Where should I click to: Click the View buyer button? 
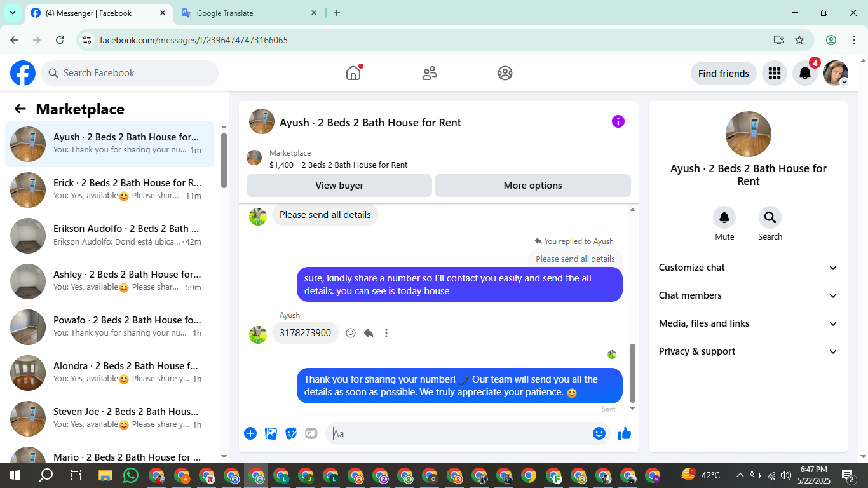(339, 186)
